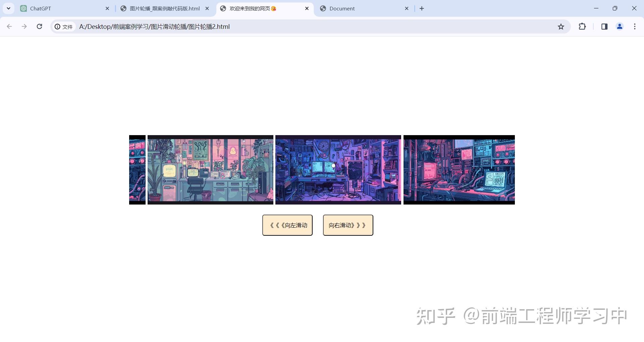Viewport: 644px width, 342px height.
Task: Reload the current page
Action: click(39, 26)
